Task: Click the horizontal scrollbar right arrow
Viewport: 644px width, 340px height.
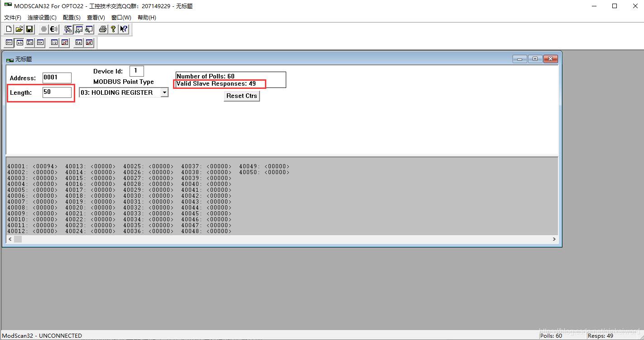Action: [x=554, y=239]
